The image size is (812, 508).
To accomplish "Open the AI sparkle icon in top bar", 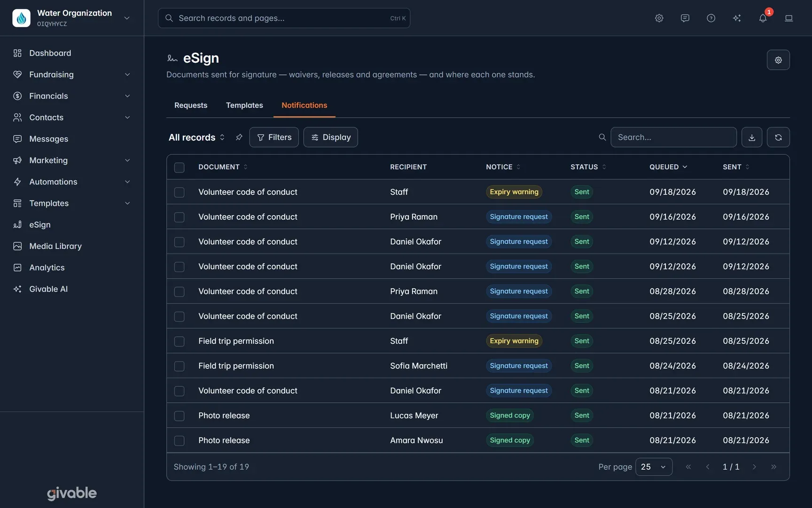I will [x=736, y=18].
